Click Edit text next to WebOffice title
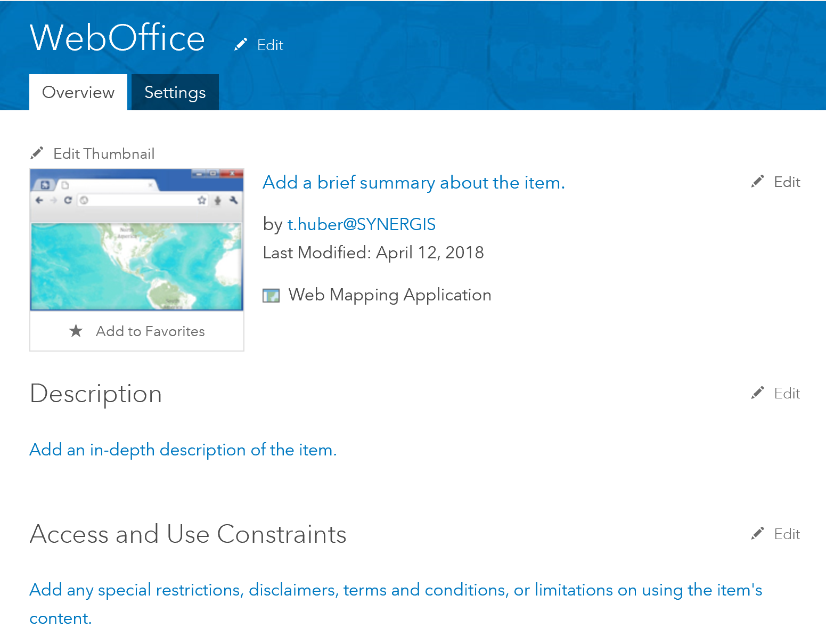The image size is (826, 644). click(270, 45)
